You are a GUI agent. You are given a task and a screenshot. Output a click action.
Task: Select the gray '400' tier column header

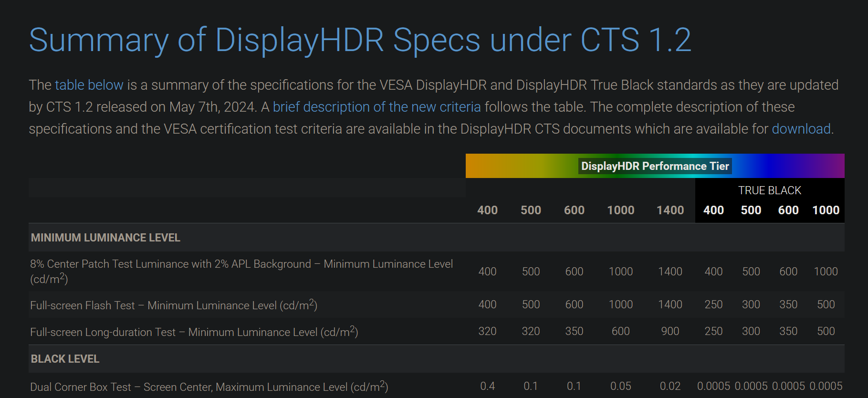[x=487, y=210]
